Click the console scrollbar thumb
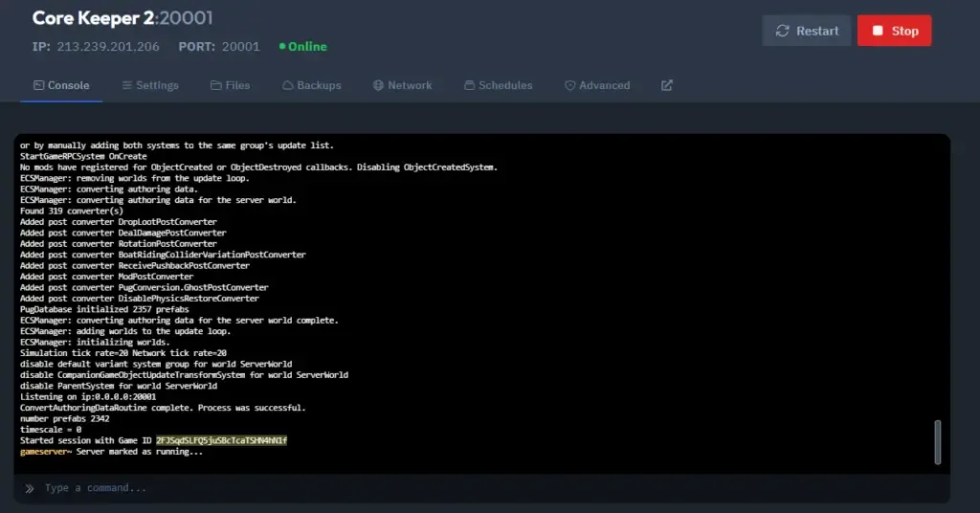This screenshot has width=980, height=513. [x=938, y=442]
